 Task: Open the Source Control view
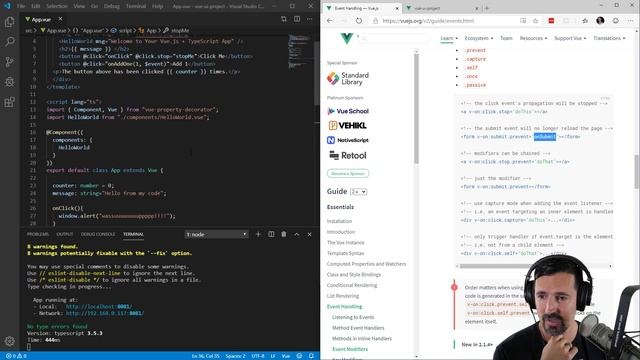click(9, 62)
